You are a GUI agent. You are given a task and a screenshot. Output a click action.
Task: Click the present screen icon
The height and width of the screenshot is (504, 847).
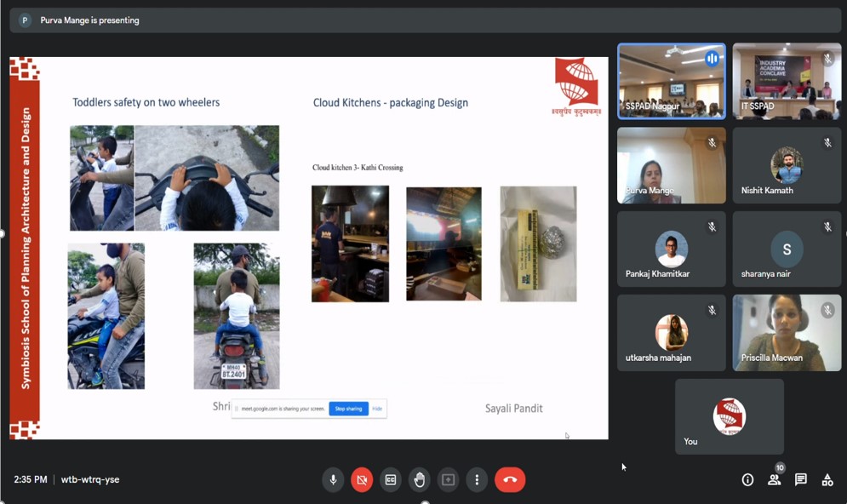pyautogui.click(x=448, y=480)
